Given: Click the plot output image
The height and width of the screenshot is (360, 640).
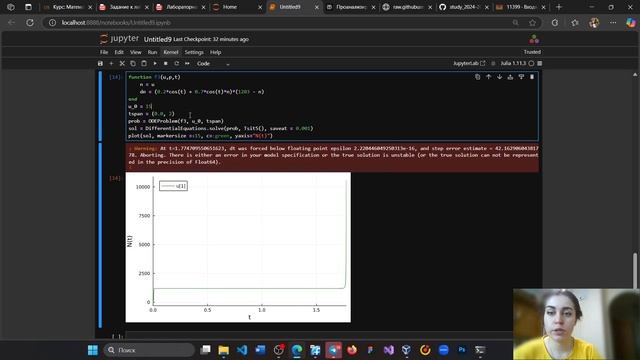Looking at the screenshot, I should pyautogui.click(x=238, y=247).
